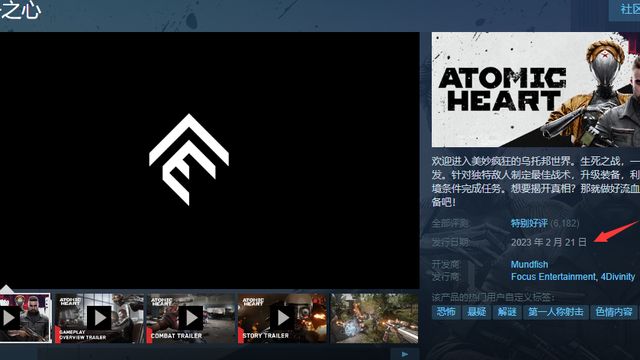Click the Atomic Heart header image
The image size is (640, 360).
click(536, 89)
